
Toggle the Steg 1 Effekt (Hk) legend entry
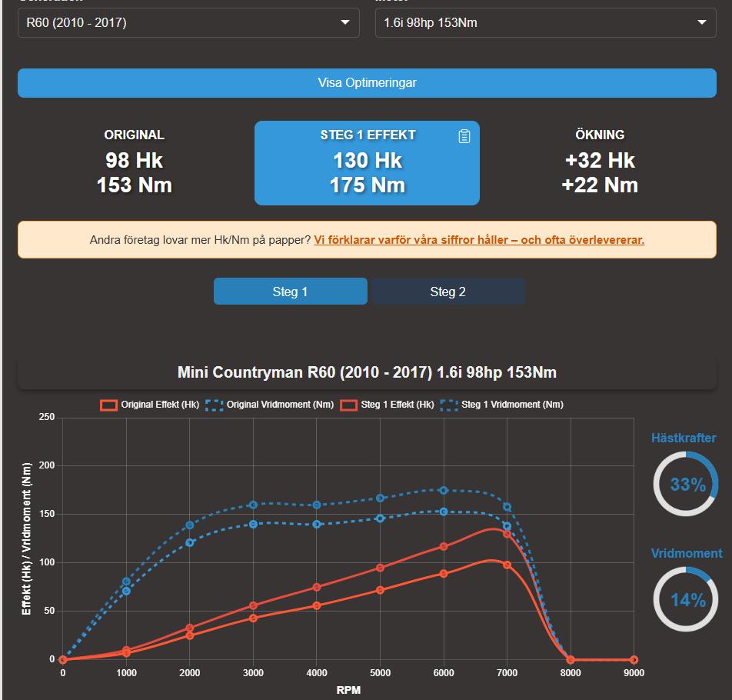(x=388, y=405)
